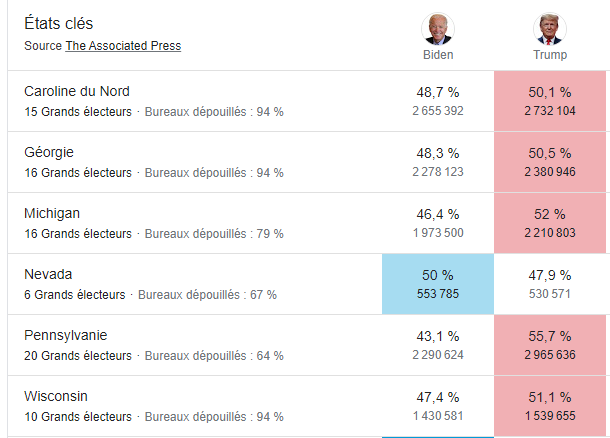Open the Wisconsin state results
Viewport: 610px width, 438px height.
(54, 397)
